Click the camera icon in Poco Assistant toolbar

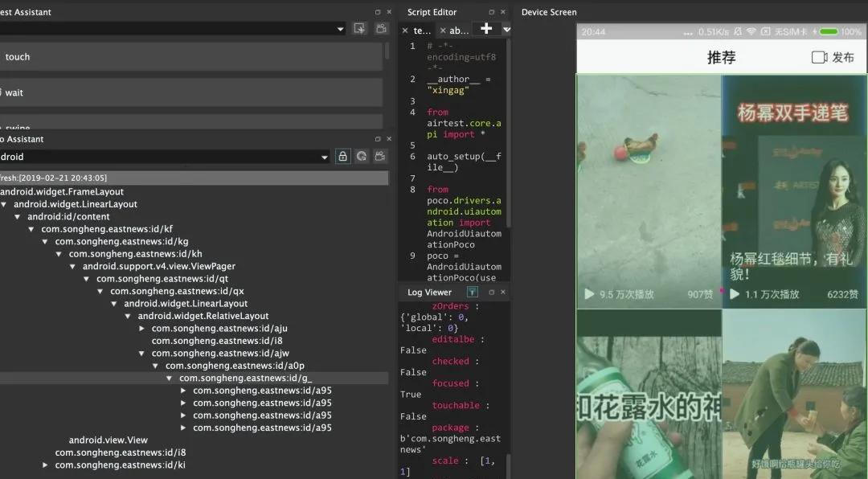(380, 158)
